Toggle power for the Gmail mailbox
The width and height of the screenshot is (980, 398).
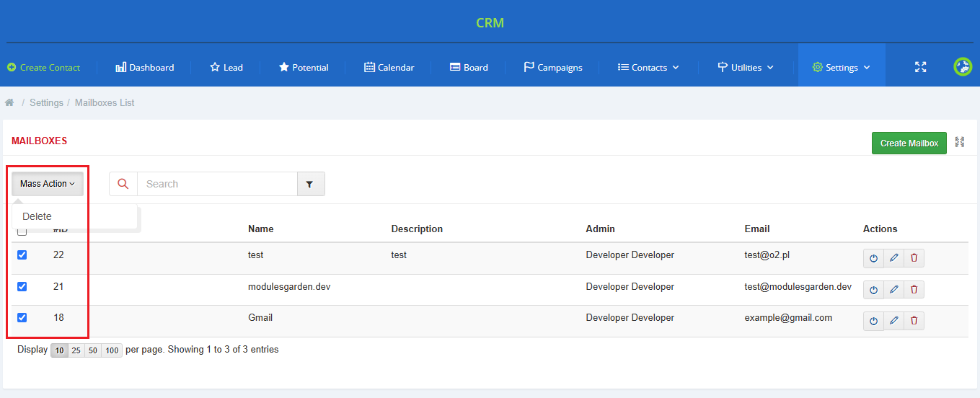[873, 321]
